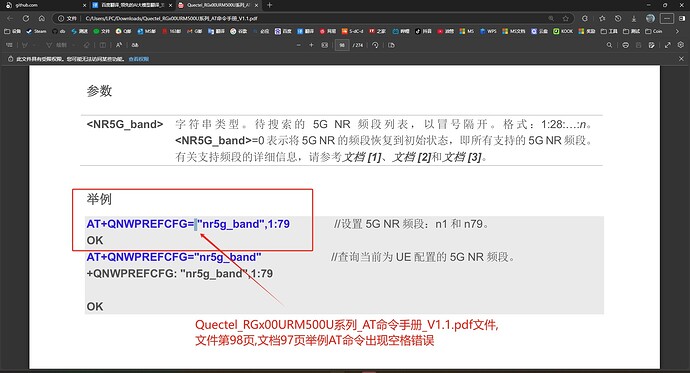Viewport: 690px width, 373px height.
Task: Reload the PDF page in browser
Action: tap(26, 18)
